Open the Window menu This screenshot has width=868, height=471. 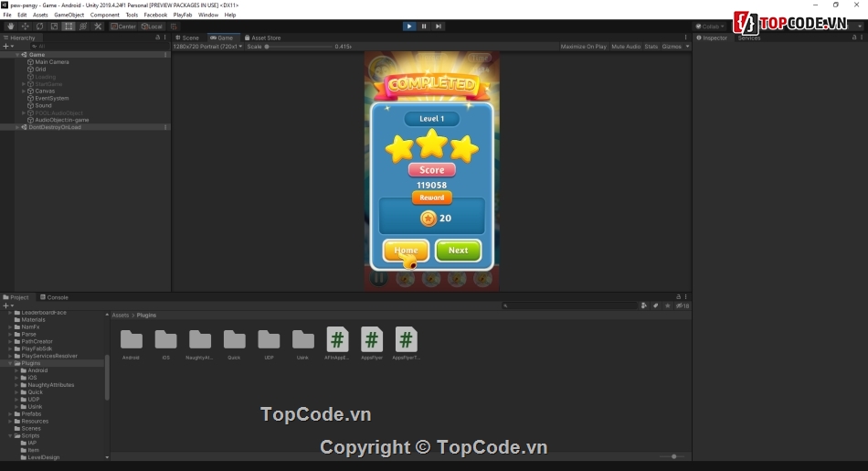208,15
